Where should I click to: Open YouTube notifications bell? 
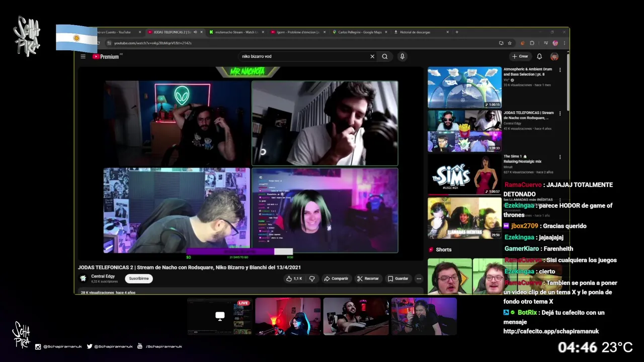(539, 56)
